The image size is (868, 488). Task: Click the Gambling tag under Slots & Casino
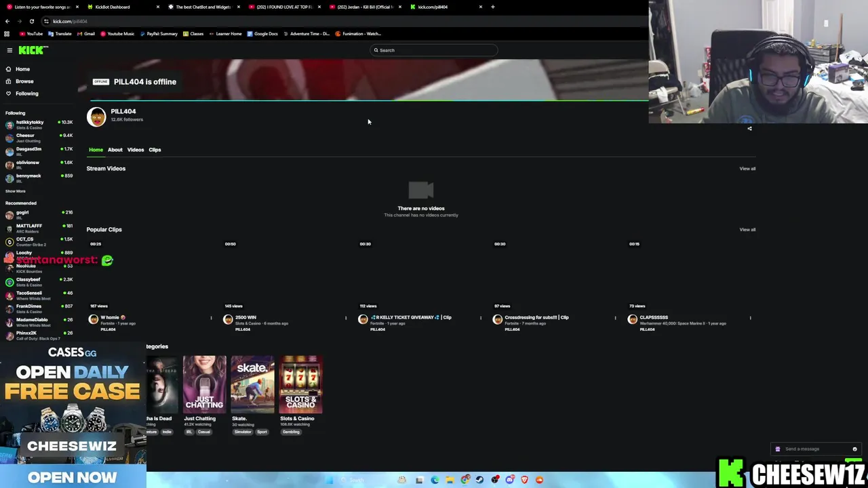click(x=291, y=432)
